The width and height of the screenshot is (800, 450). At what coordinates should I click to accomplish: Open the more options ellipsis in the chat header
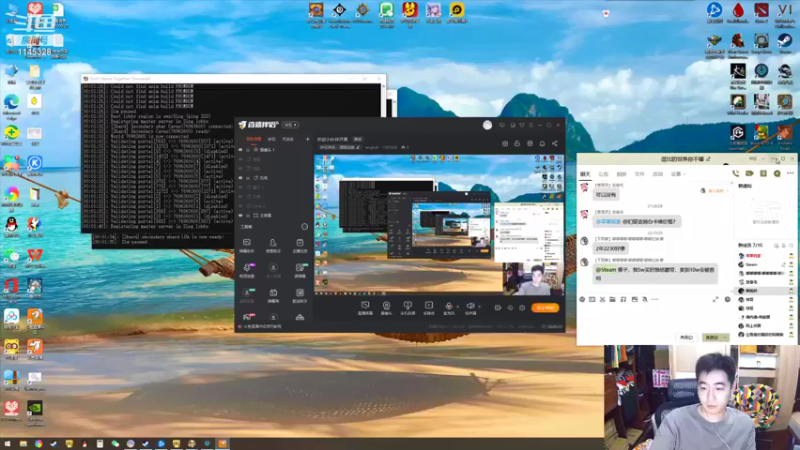790,174
